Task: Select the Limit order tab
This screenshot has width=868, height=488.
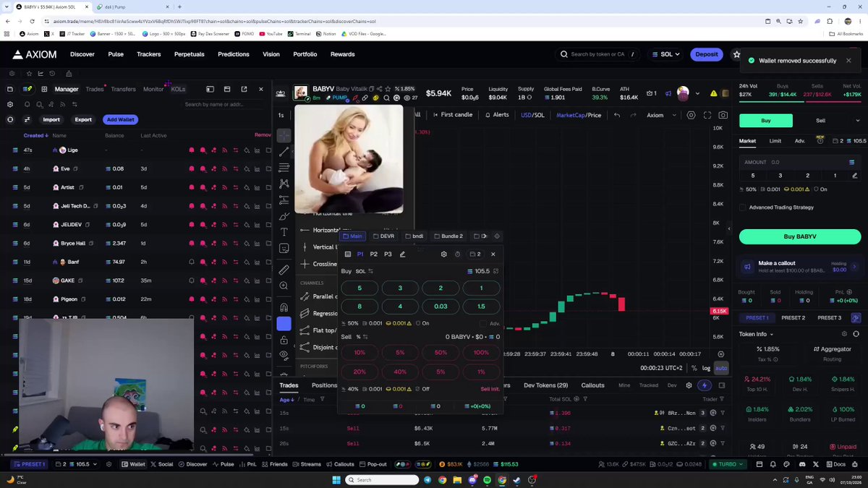Action: [775, 141]
